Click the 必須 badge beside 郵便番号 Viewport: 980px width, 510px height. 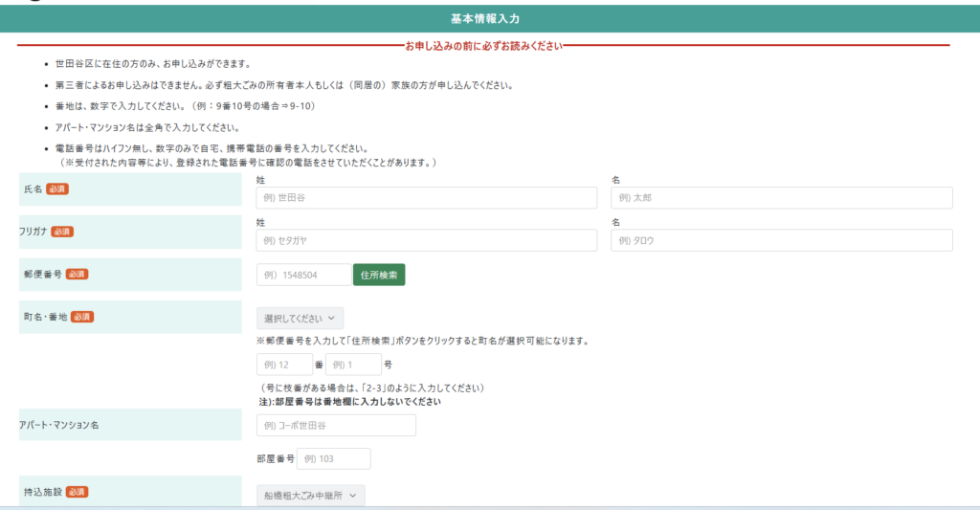point(78,274)
